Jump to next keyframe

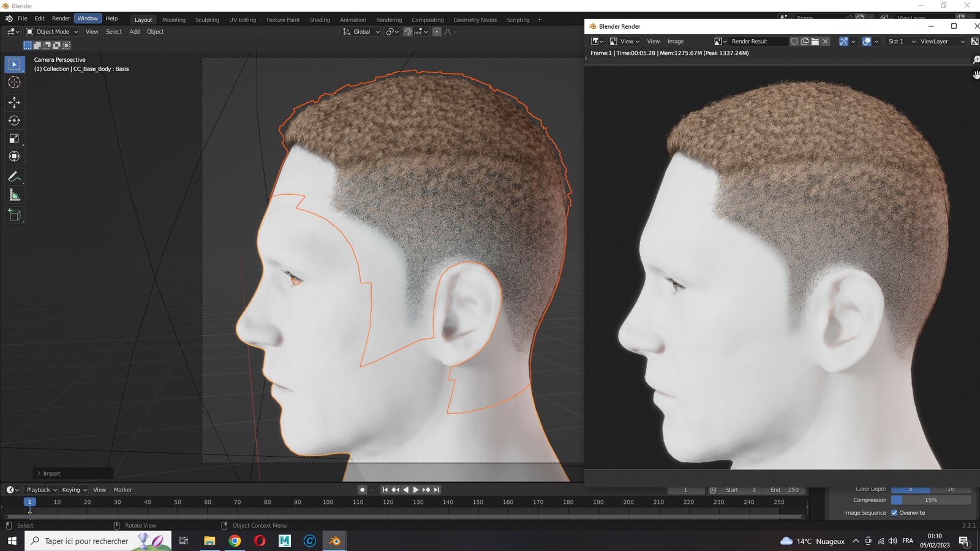(x=426, y=490)
